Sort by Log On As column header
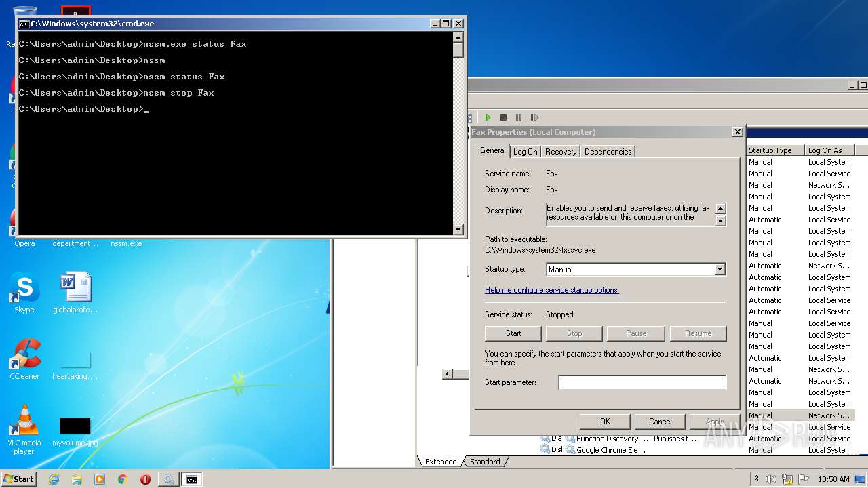Image resolution: width=868 pixels, height=488 pixels. [829, 150]
